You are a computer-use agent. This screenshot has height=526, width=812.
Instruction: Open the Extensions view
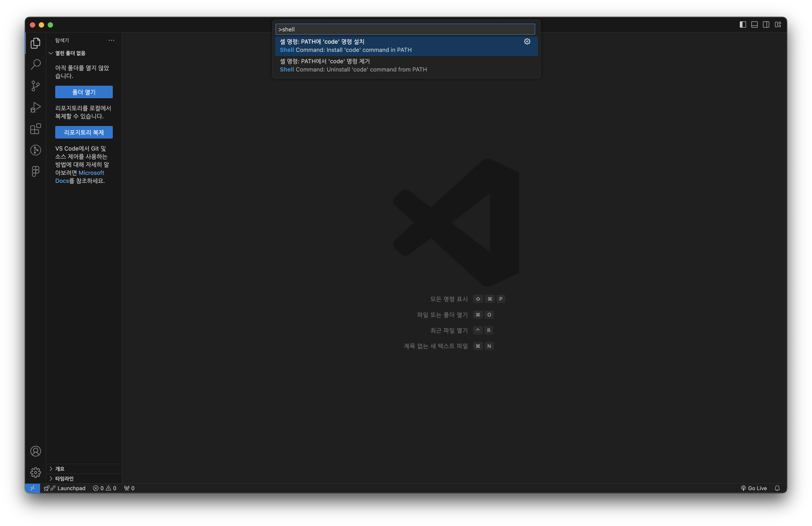[35, 129]
